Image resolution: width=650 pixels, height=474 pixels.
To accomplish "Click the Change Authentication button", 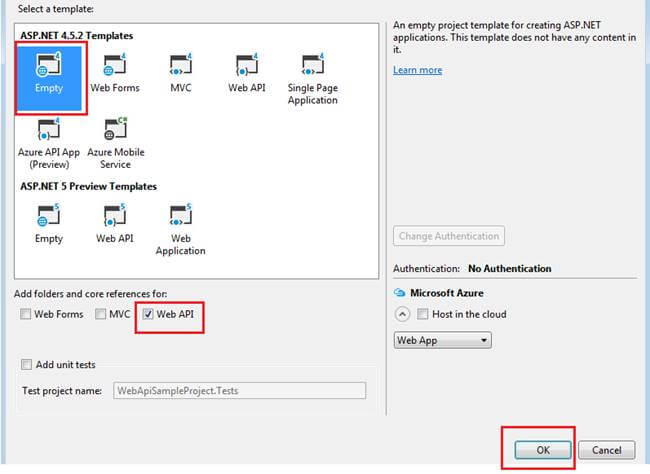I will pos(449,236).
